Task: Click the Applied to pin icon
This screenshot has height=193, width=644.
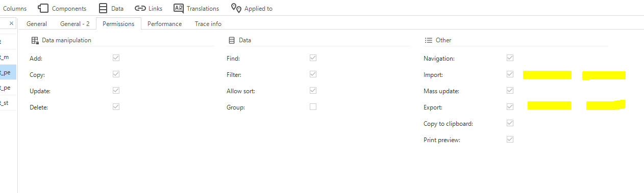Action: (236, 8)
